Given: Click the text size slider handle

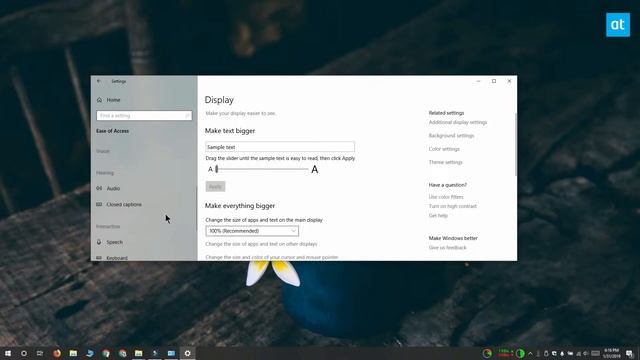Looking at the screenshot, I should 217,169.
